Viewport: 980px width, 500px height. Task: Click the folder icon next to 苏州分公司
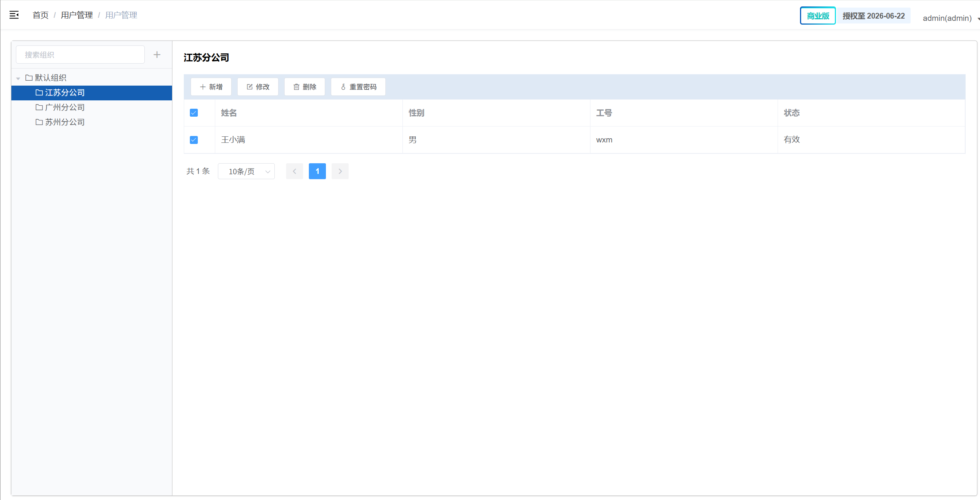point(39,122)
